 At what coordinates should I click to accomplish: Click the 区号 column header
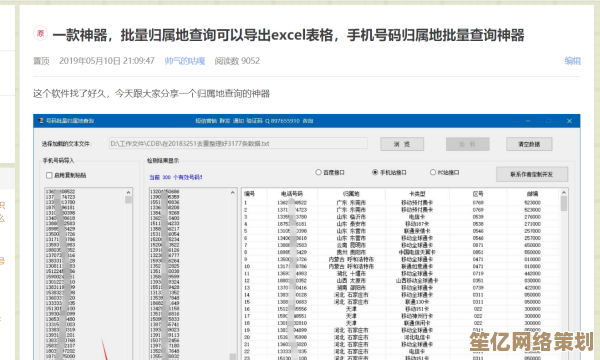[478, 194]
